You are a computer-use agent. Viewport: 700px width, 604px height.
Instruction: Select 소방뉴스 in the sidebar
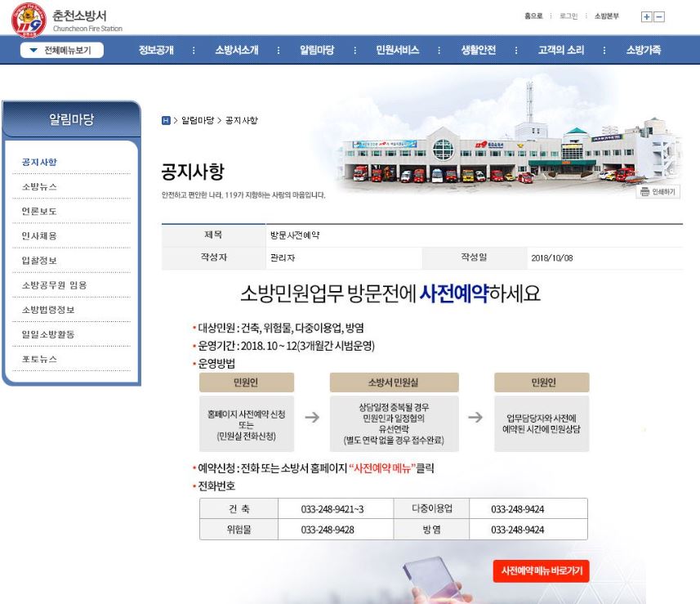pyautogui.click(x=39, y=187)
